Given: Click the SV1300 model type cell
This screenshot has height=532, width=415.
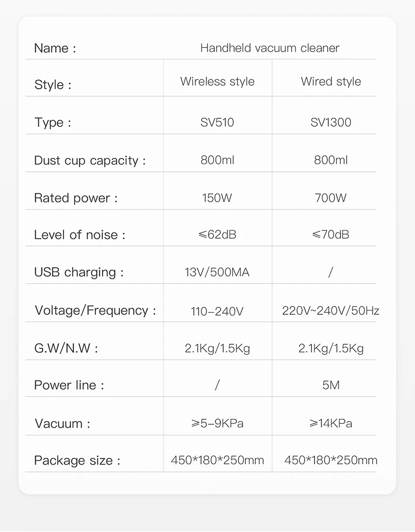Looking at the screenshot, I should click(330, 122).
